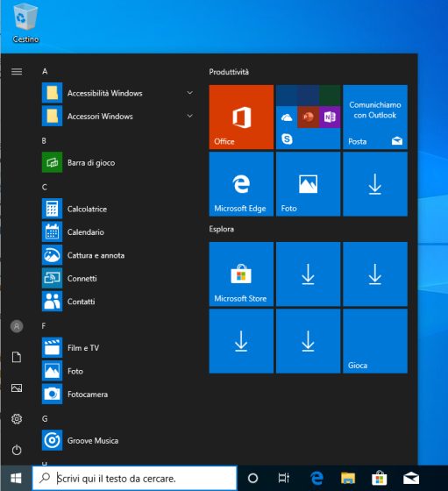Click the user account avatar icon
This screenshot has height=491, width=448.
[17, 326]
